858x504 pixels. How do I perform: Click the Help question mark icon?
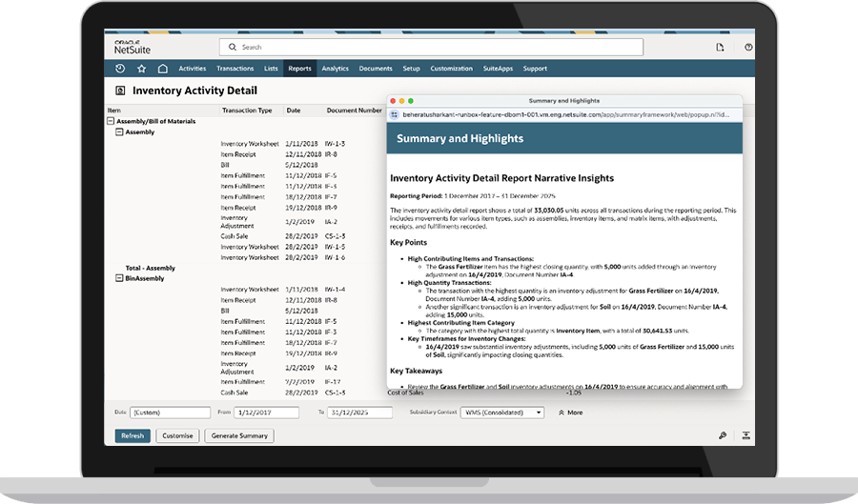coord(748,47)
